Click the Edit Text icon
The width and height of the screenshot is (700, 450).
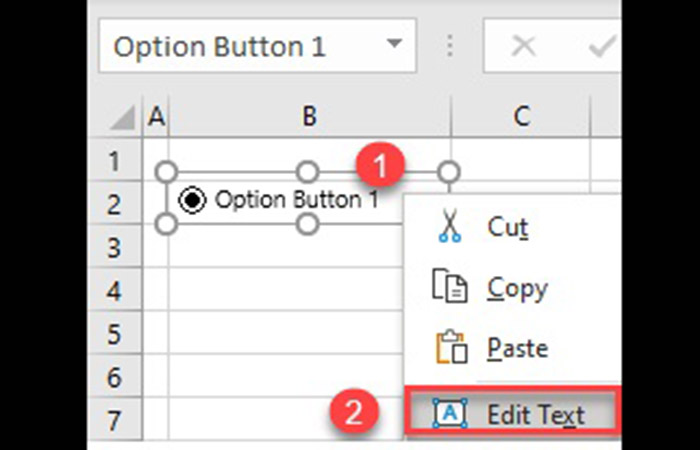click(448, 412)
